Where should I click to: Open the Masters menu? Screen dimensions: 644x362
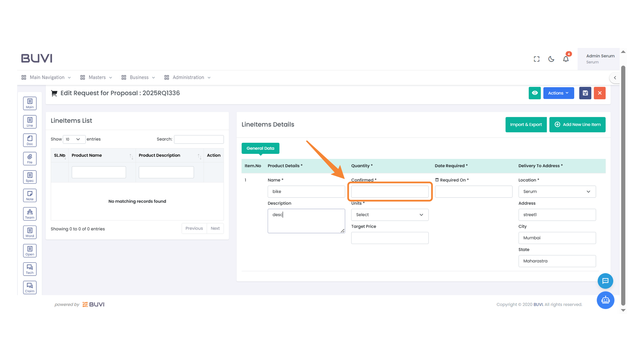point(97,77)
